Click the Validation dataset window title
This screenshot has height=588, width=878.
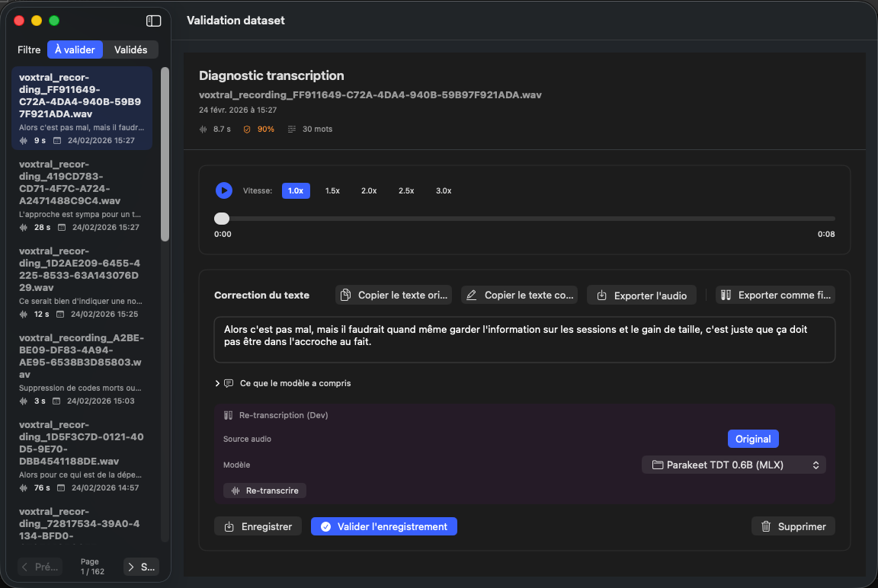pos(236,21)
